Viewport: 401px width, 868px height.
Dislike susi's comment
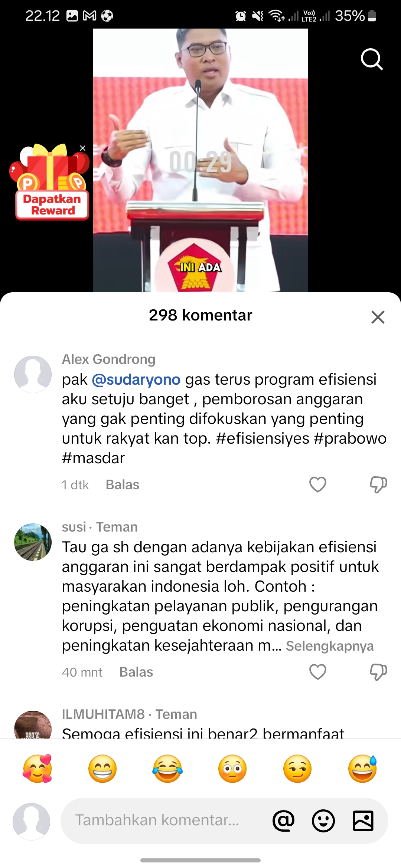[378, 672]
